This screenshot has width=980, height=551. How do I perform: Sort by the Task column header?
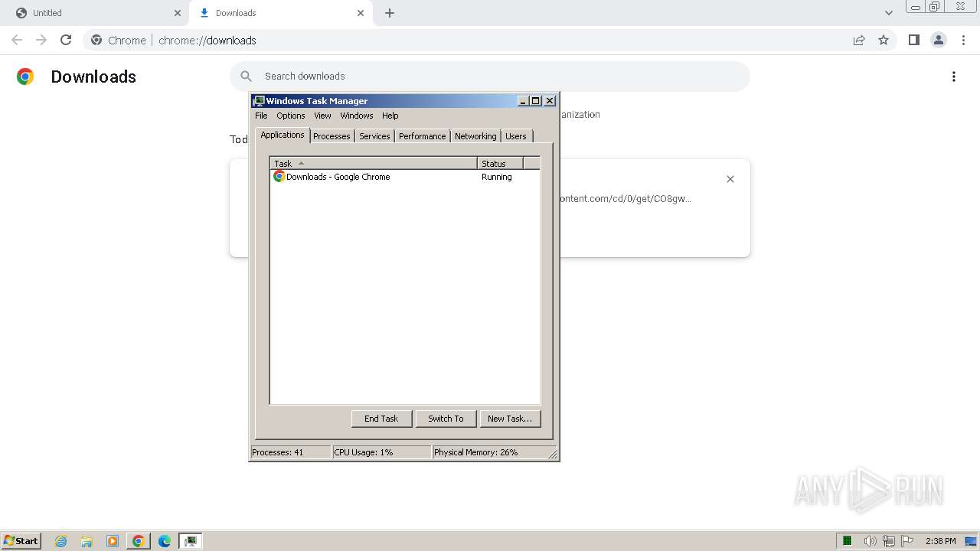[x=374, y=163]
